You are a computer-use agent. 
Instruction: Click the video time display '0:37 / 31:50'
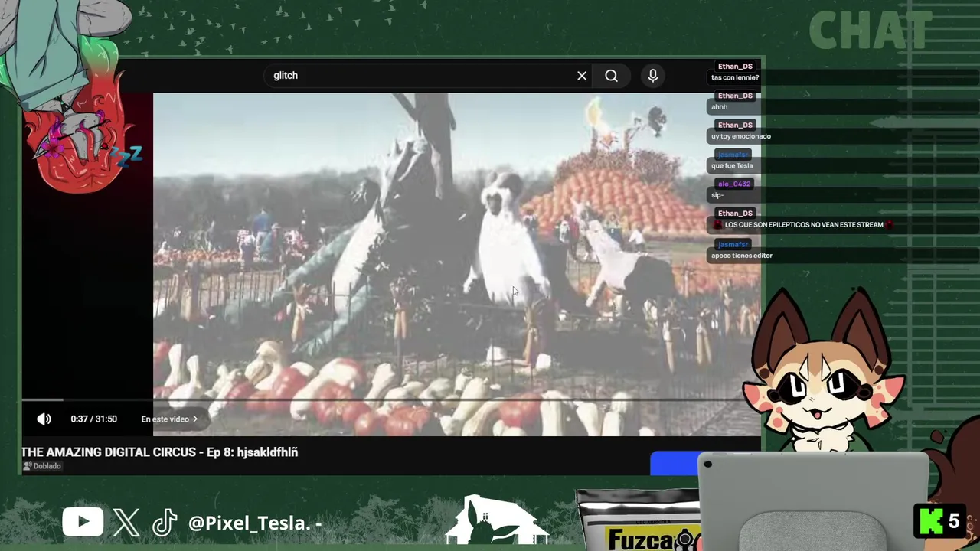93,419
